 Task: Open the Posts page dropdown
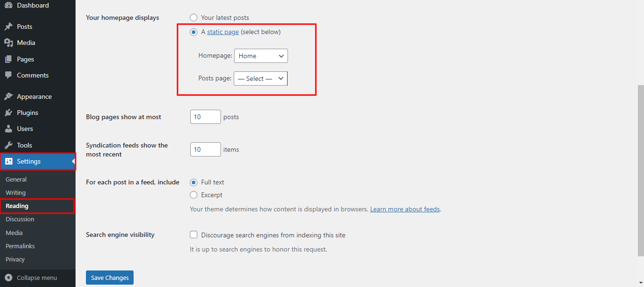261,78
